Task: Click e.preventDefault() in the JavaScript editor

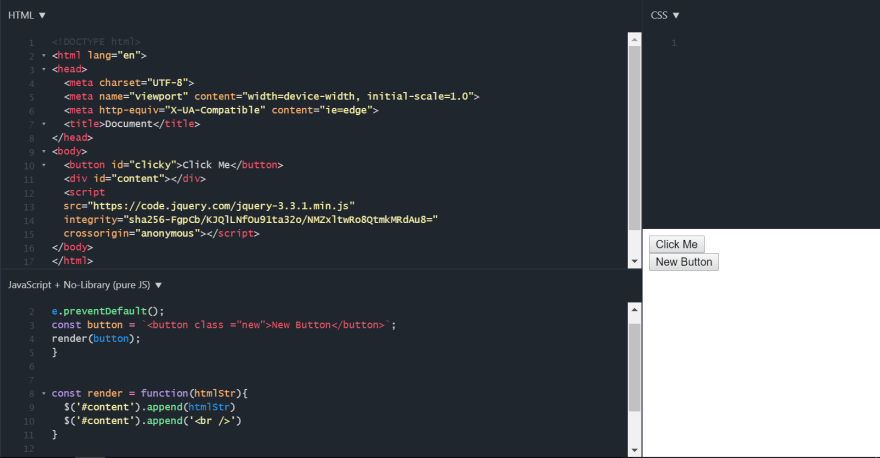Action: pyautogui.click(x=108, y=311)
